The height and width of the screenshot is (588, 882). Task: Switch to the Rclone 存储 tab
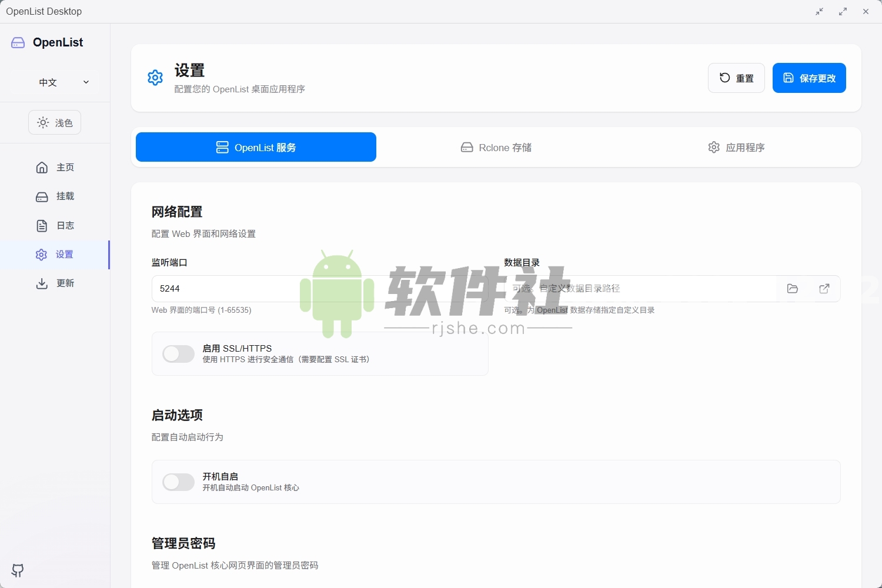(496, 147)
